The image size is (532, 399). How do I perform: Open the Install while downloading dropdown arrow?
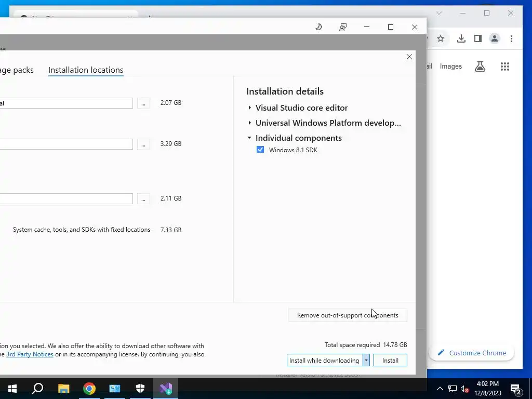366,361
